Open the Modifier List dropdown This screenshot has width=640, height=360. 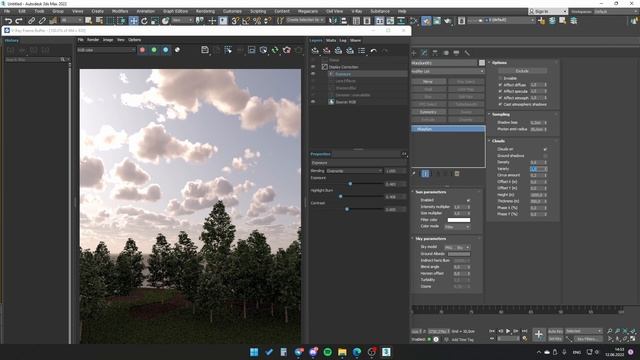pyautogui.click(x=448, y=71)
